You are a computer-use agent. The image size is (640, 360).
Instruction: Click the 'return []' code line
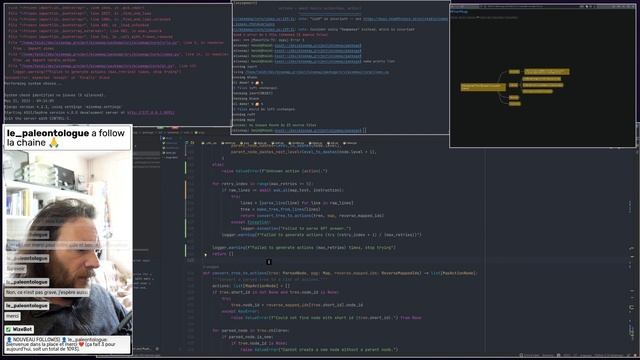click(x=222, y=253)
